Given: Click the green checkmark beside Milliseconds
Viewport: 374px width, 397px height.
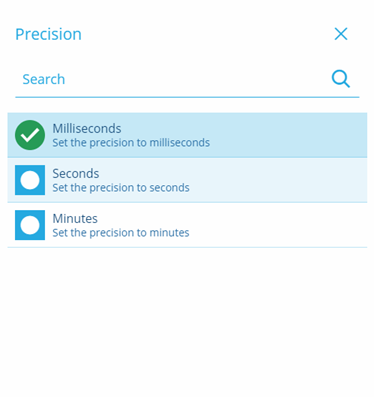Looking at the screenshot, I should (30, 135).
